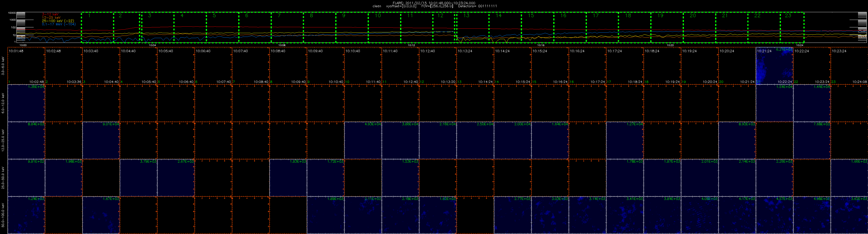Click the '3.0-6.0 keV' row label
The image size is (868, 234).
pyautogui.click(x=3, y=65)
